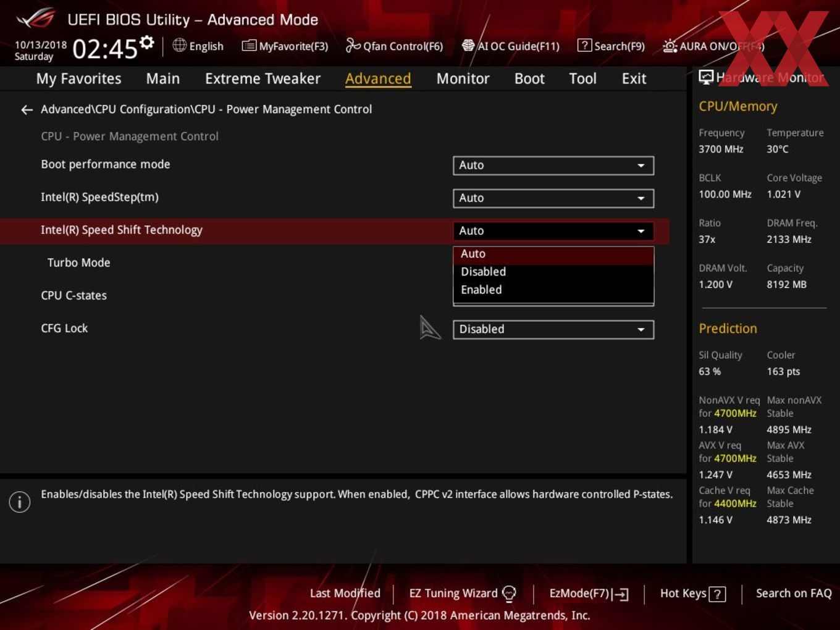Image resolution: width=840 pixels, height=630 pixels.
Task: Collapse Intel Speed Shift Technology dropdown
Action: (553, 231)
